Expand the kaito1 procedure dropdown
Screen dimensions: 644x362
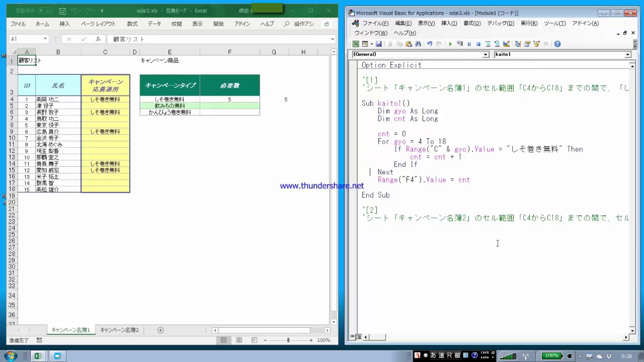point(627,54)
